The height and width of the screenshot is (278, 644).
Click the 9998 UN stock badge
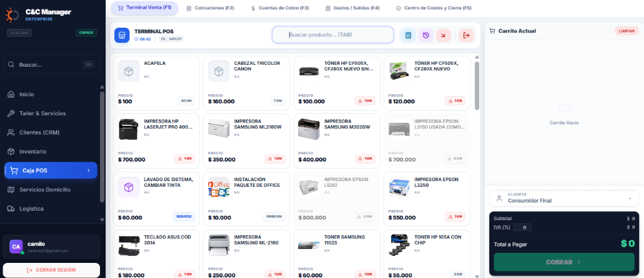274,217
